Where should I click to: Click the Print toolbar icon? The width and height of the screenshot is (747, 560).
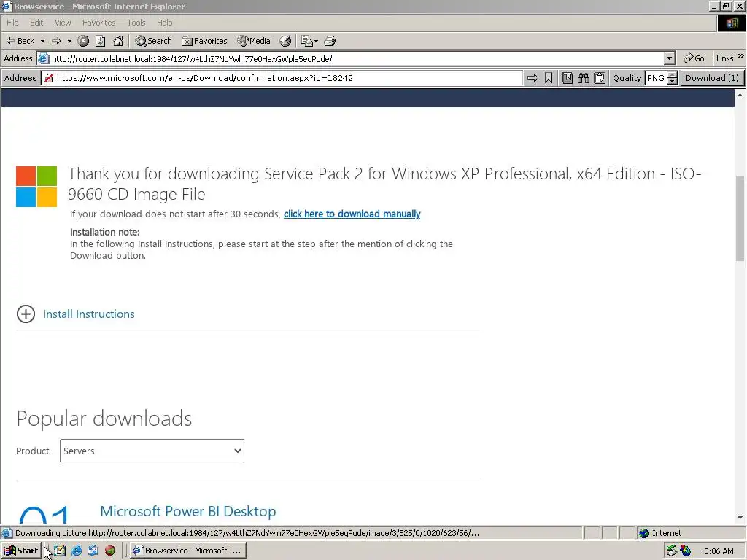click(x=330, y=41)
